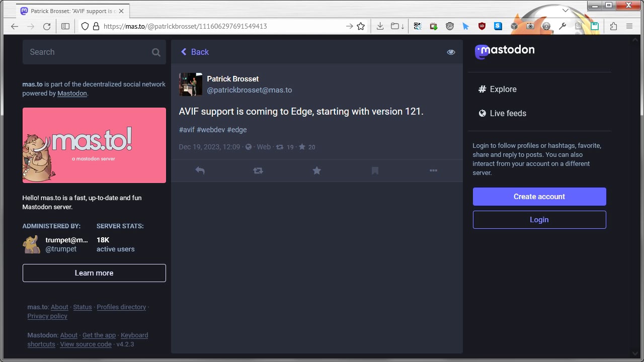
Task: Click the Create account button
Action: pyautogui.click(x=539, y=197)
